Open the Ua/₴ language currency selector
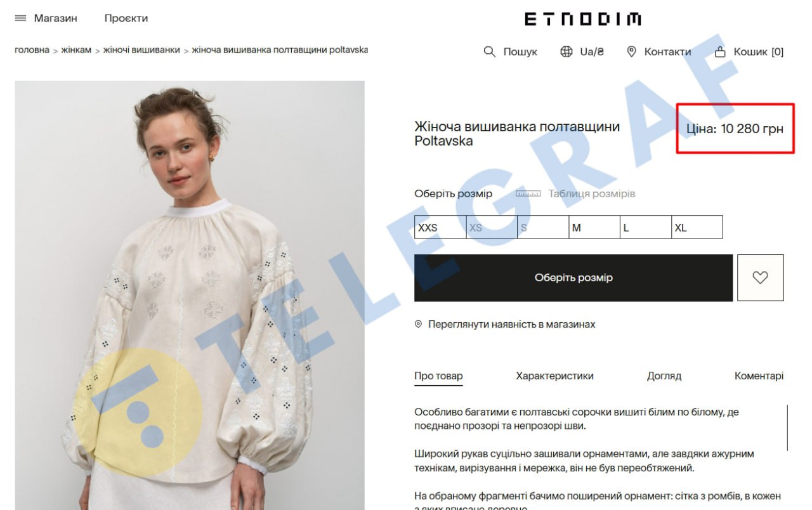Screen dimensions: 812x510 [591, 52]
